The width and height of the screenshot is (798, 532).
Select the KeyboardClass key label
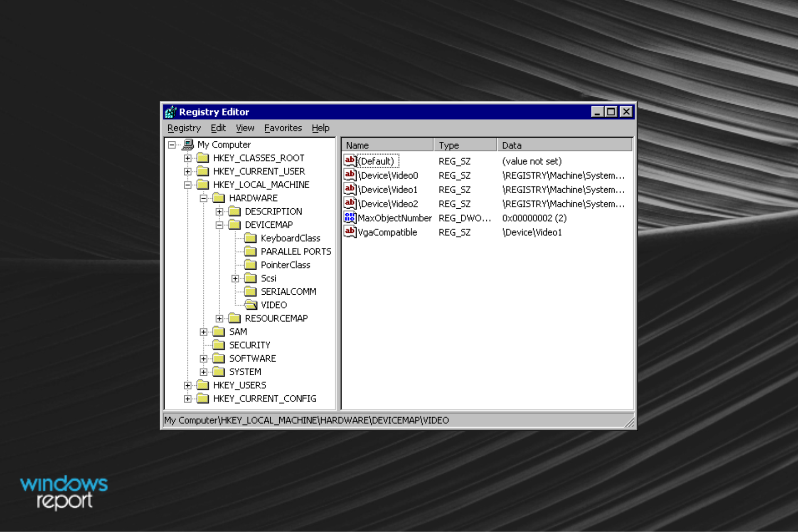coord(291,238)
